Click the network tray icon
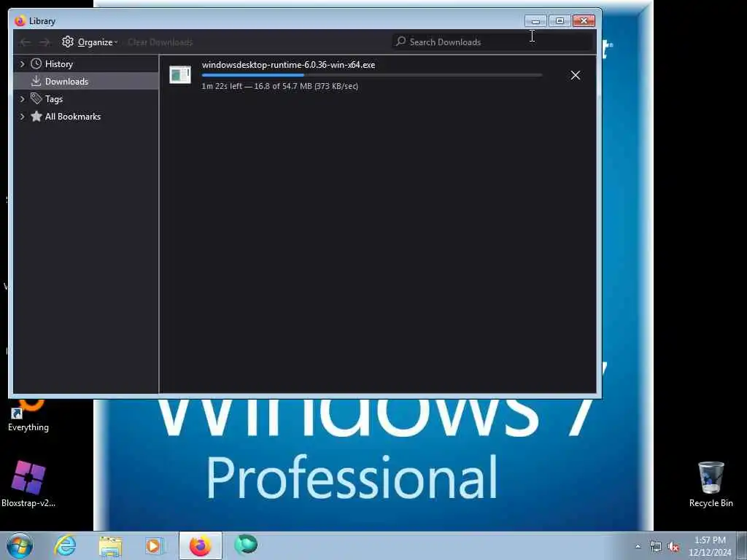 [656, 547]
